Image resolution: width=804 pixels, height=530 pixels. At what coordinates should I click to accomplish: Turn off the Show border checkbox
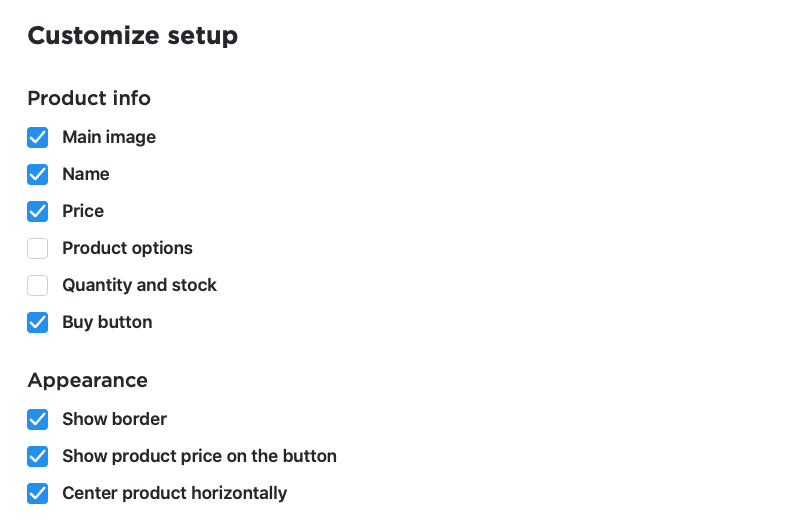click(38, 419)
